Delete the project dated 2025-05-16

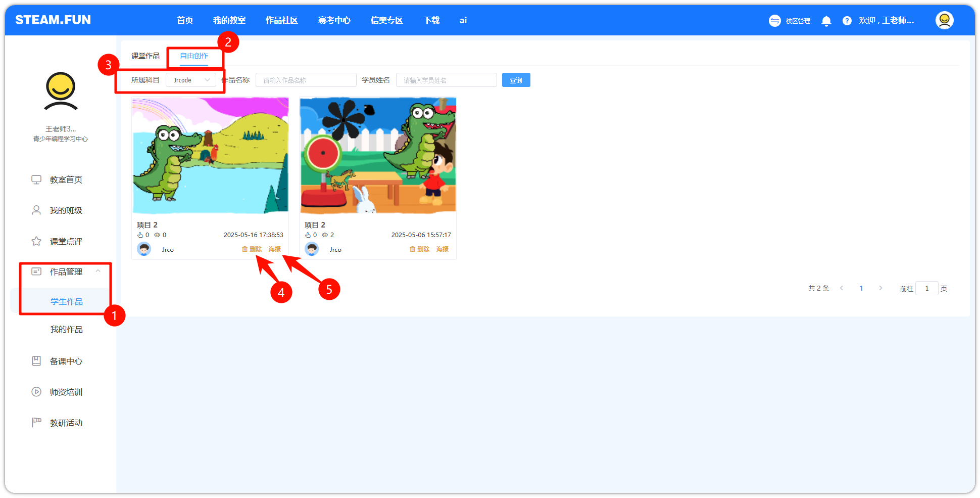tap(252, 249)
